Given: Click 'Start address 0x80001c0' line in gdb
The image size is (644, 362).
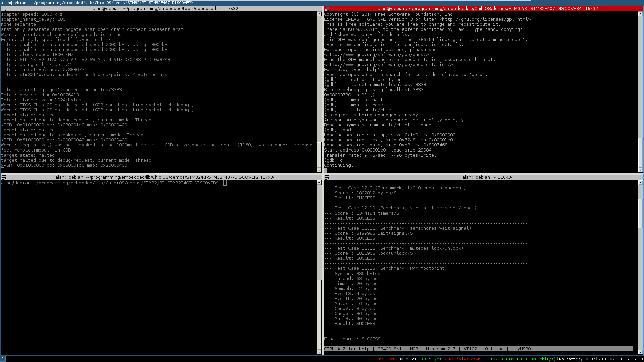Looking at the screenshot, I should pyautogui.click(x=378, y=150).
